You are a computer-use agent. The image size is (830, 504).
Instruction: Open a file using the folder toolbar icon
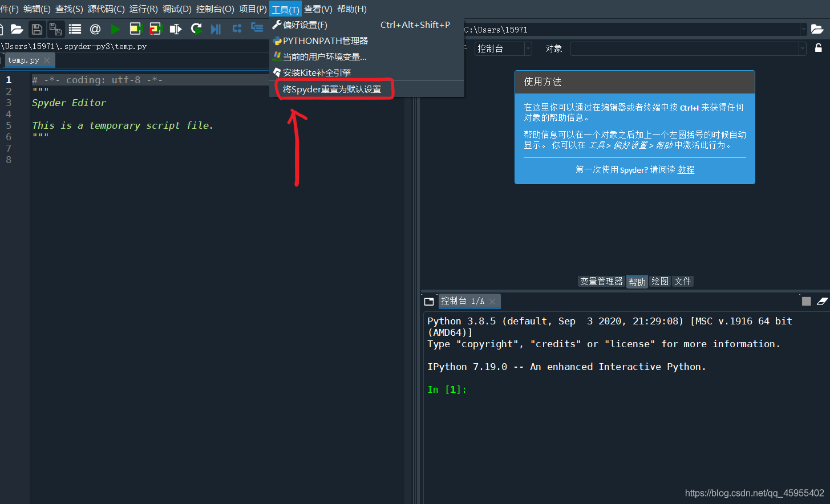tap(17, 29)
